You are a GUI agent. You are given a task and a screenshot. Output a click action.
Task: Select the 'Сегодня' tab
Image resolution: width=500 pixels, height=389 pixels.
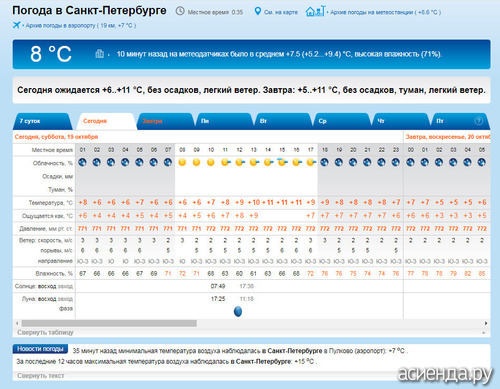(106, 121)
